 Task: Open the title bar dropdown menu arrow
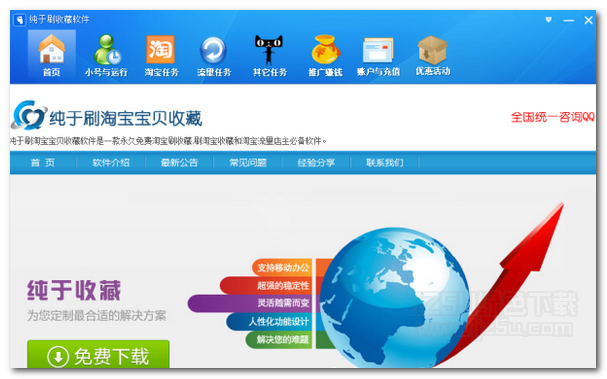[x=548, y=19]
